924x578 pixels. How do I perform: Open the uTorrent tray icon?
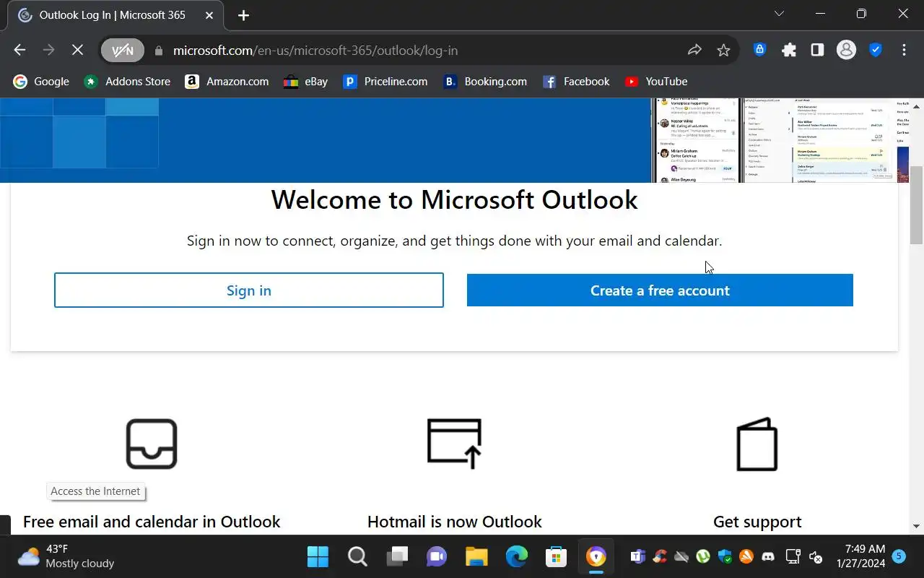(703, 557)
